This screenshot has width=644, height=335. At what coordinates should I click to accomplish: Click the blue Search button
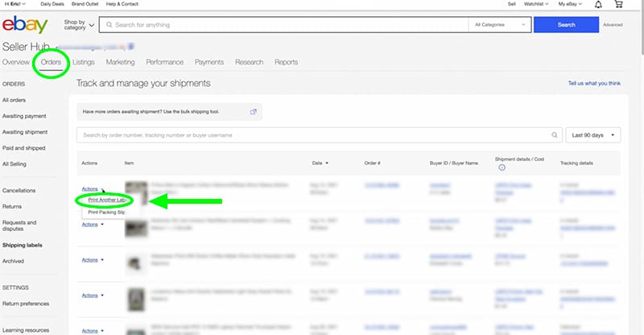point(567,25)
